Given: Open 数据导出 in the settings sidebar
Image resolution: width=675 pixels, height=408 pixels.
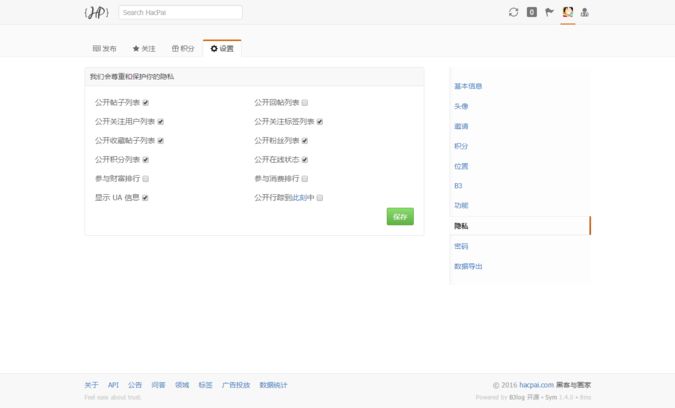Looking at the screenshot, I should click(468, 266).
